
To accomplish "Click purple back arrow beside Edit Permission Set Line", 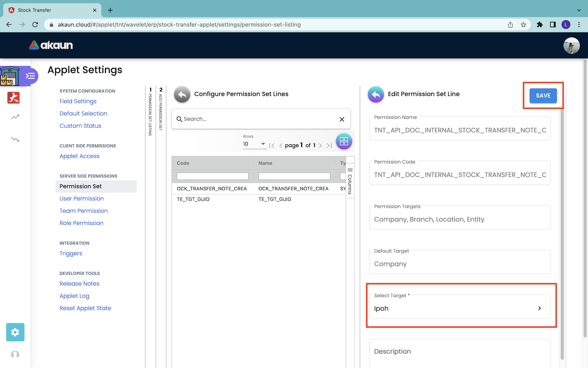I will pyautogui.click(x=376, y=94).
